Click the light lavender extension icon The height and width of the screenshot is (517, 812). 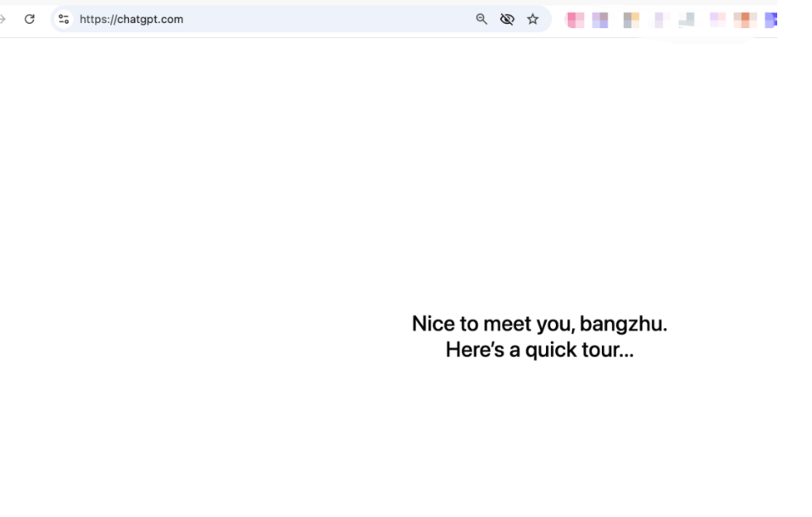659,19
